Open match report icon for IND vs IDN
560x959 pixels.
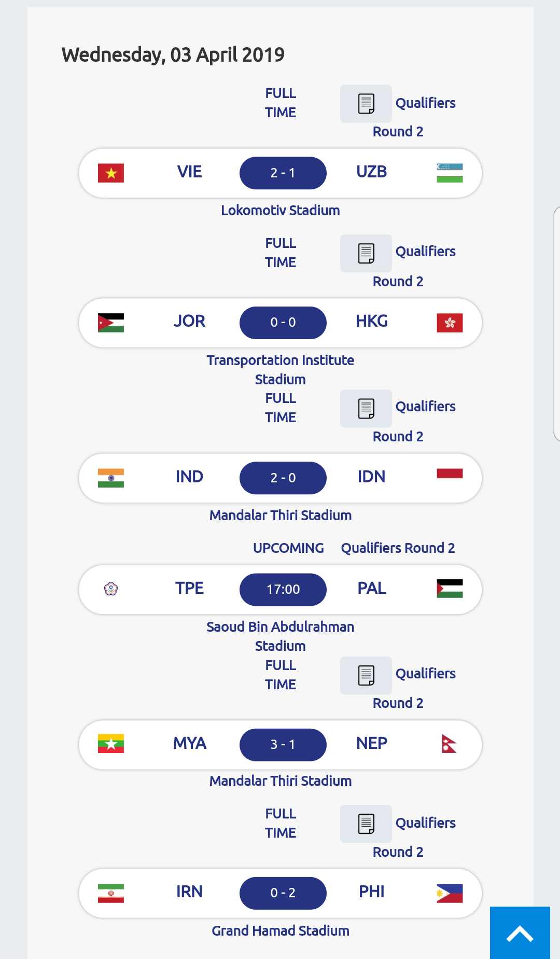coord(366,409)
